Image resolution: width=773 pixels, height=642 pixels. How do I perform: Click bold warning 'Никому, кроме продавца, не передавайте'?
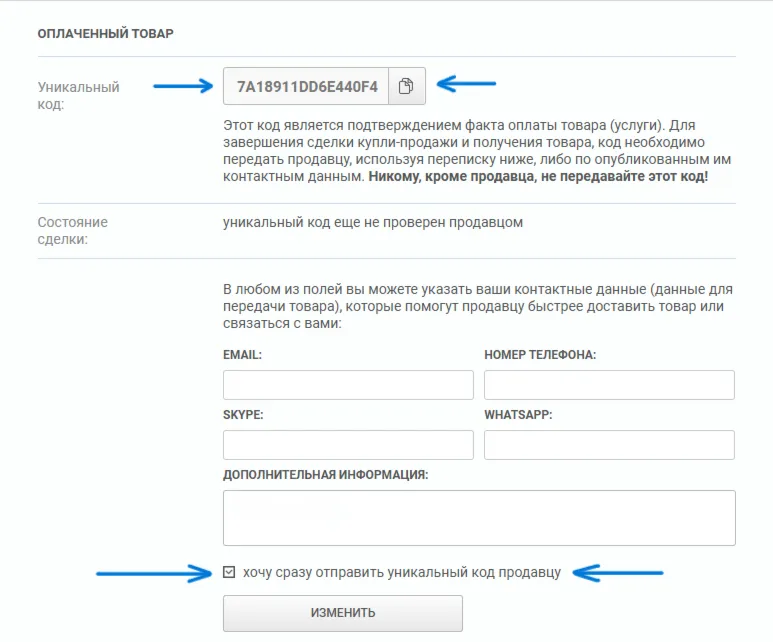[507, 177]
